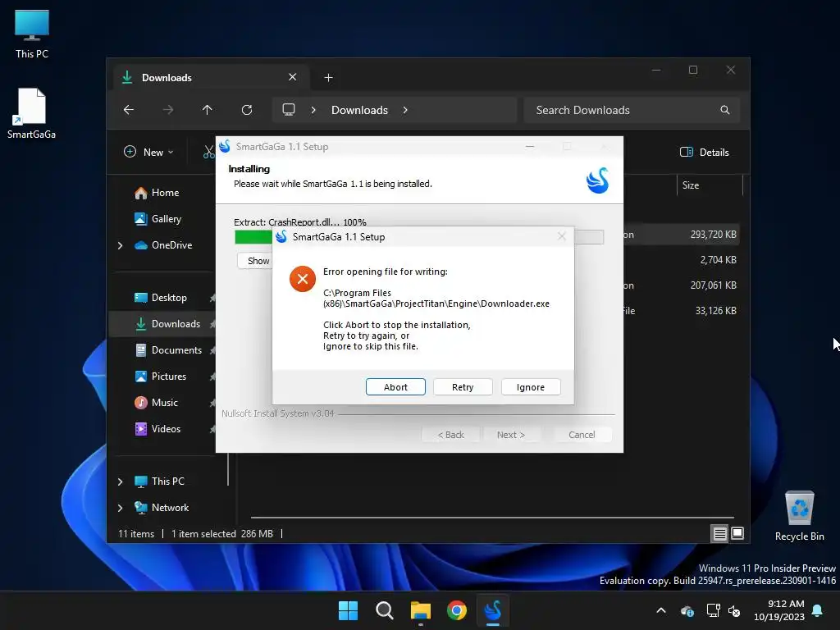Image resolution: width=840 pixels, height=630 pixels.
Task: Open Google Chrome from taskbar
Action: pos(456,610)
